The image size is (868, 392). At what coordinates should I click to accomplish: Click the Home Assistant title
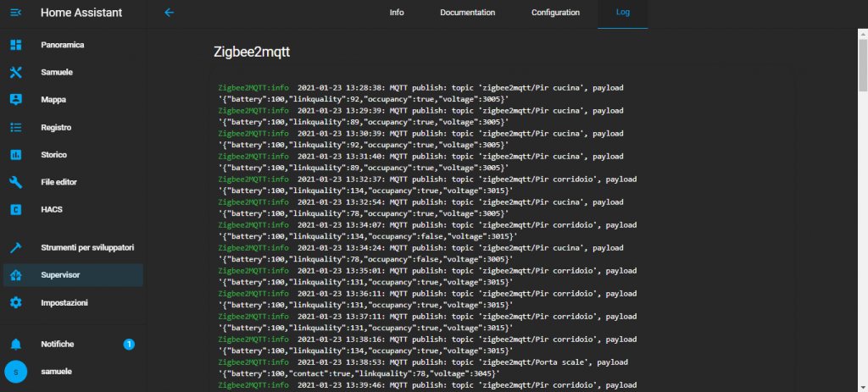tap(81, 13)
